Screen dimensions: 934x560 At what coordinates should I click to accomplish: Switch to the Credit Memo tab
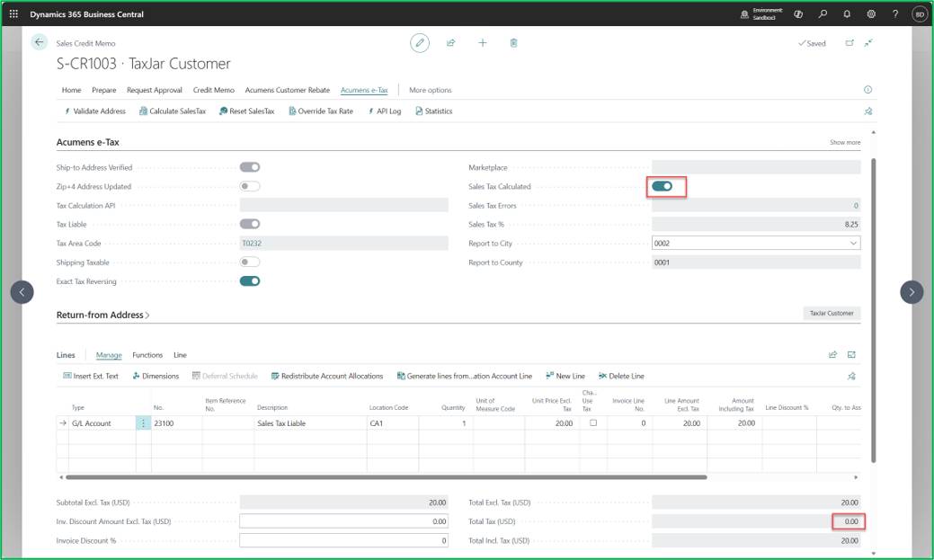(x=213, y=90)
